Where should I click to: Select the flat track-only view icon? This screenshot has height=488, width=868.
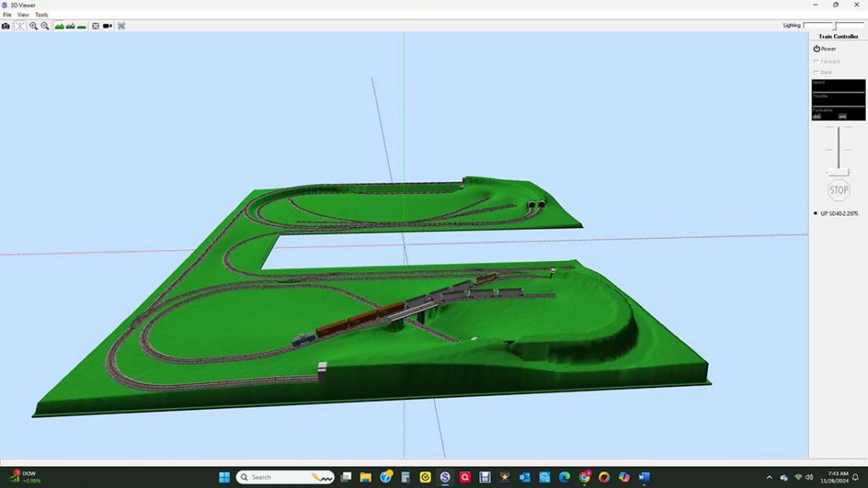pos(81,26)
